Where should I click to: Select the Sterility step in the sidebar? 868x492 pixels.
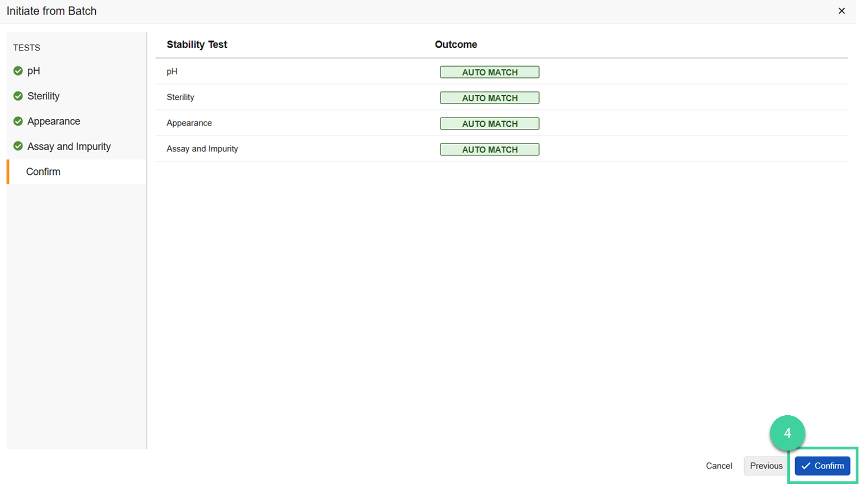[x=43, y=96]
